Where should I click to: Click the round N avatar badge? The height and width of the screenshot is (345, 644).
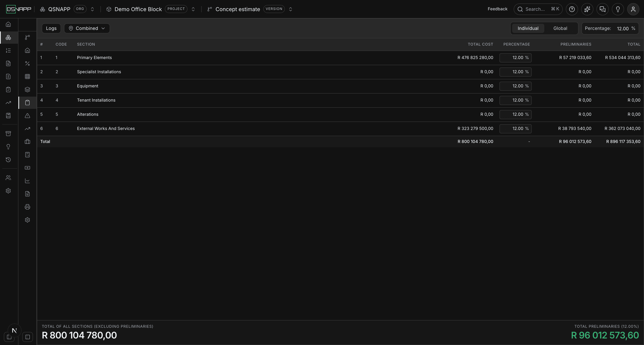pos(14,331)
